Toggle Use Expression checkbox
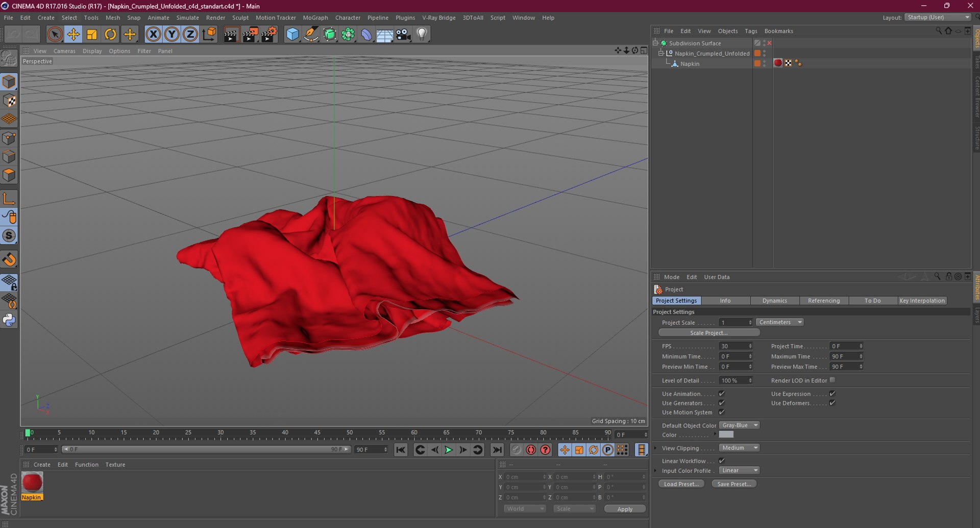 pos(832,394)
